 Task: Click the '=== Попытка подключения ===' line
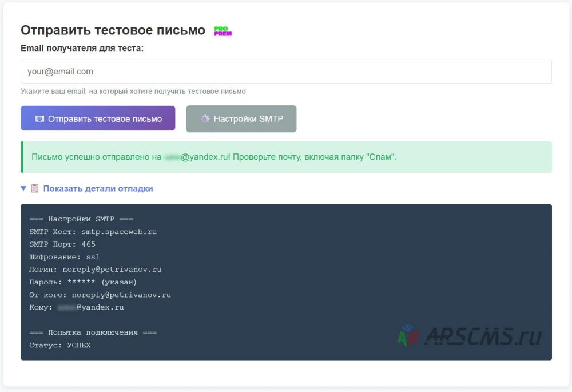click(x=93, y=332)
